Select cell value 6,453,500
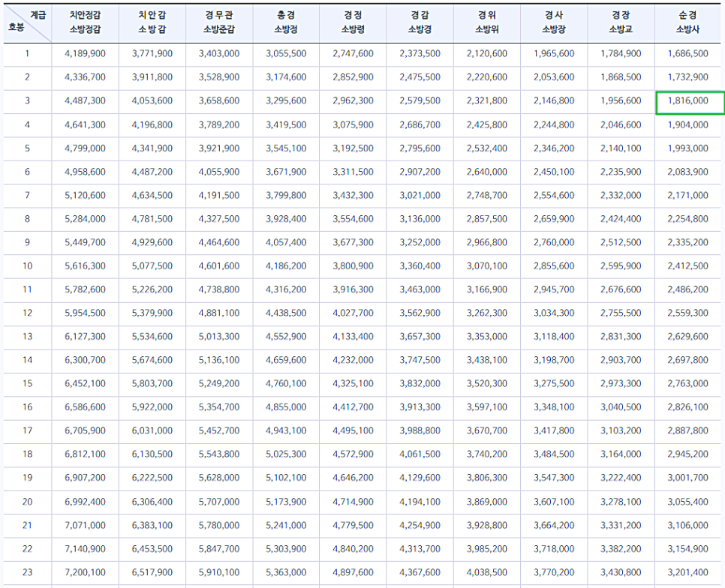The image size is (725, 588). pyautogui.click(x=152, y=549)
